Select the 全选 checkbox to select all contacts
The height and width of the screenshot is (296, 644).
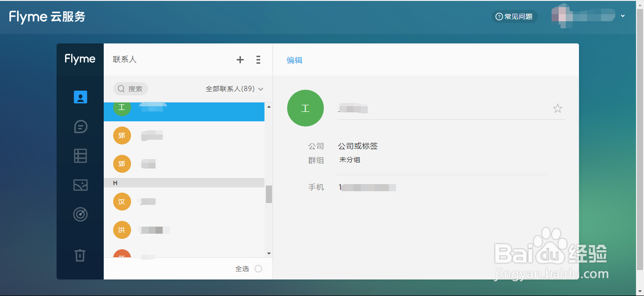tap(258, 268)
